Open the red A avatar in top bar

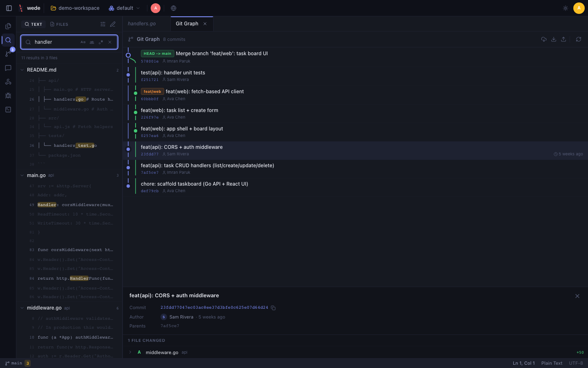pos(156,8)
